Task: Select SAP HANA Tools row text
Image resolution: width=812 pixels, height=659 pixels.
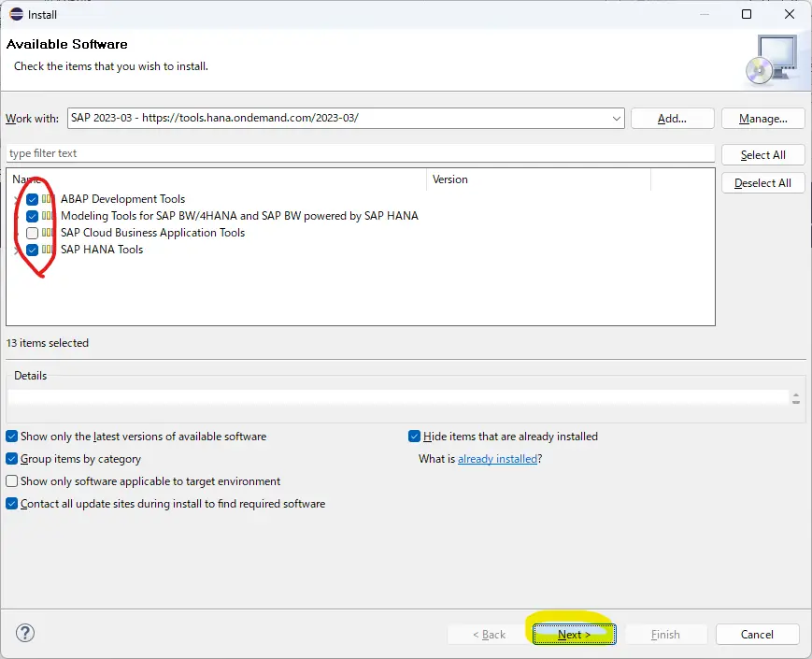Action: click(102, 250)
